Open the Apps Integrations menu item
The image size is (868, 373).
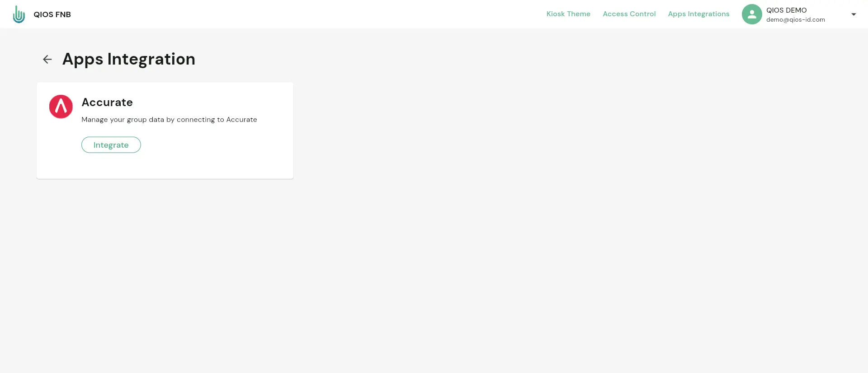(698, 14)
